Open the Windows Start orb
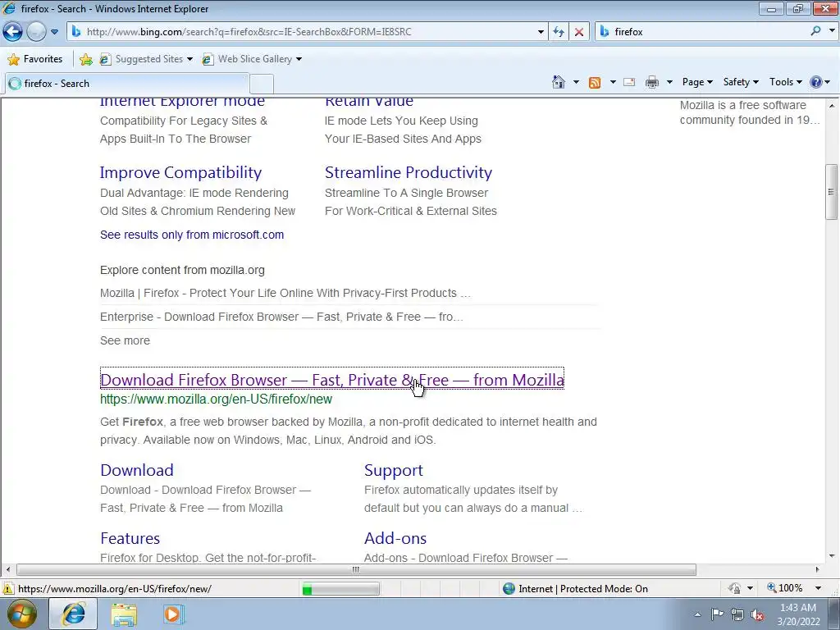Image resolution: width=840 pixels, height=630 pixels. pyautogui.click(x=21, y=614)
